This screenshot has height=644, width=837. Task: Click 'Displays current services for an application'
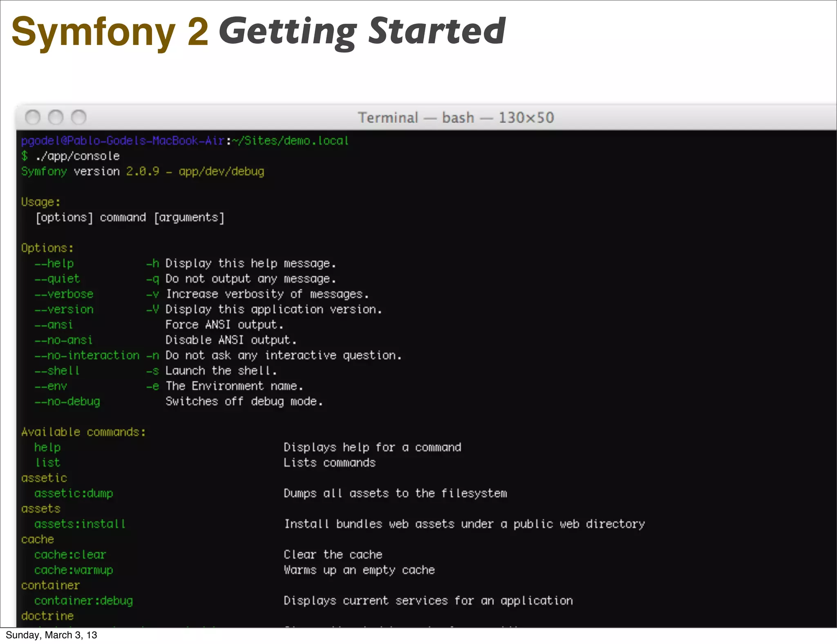(x=428, y=601)
